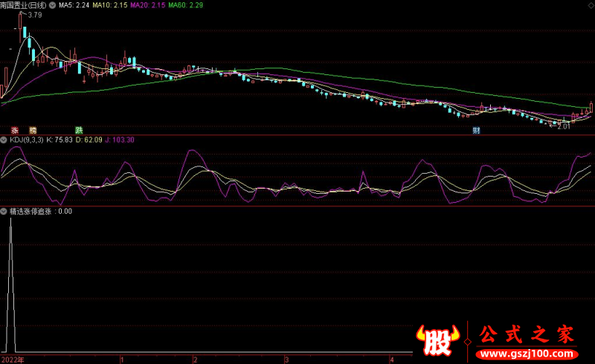Click the orange 榜 event marker

pyautogui.click(x=33, y=130)
